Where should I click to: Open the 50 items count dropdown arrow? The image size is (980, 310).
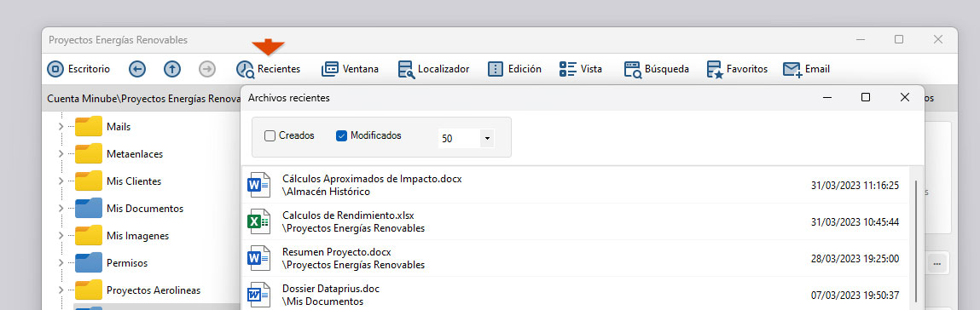click(x=487, y=139)
